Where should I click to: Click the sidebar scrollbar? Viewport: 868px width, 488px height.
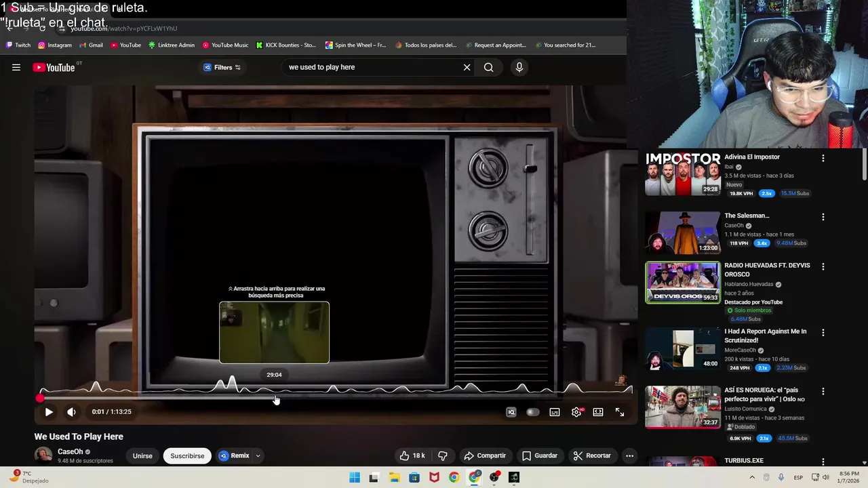[x=865, y=165]
